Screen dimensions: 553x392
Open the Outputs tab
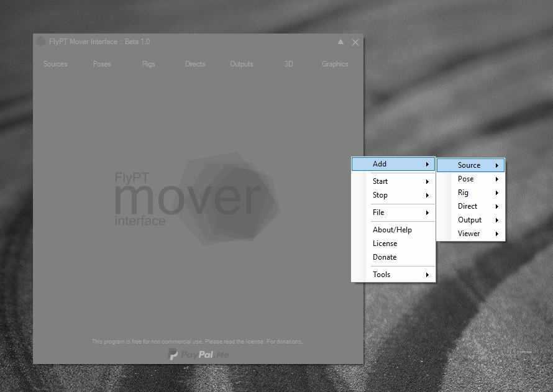click(x=242, y=64)
